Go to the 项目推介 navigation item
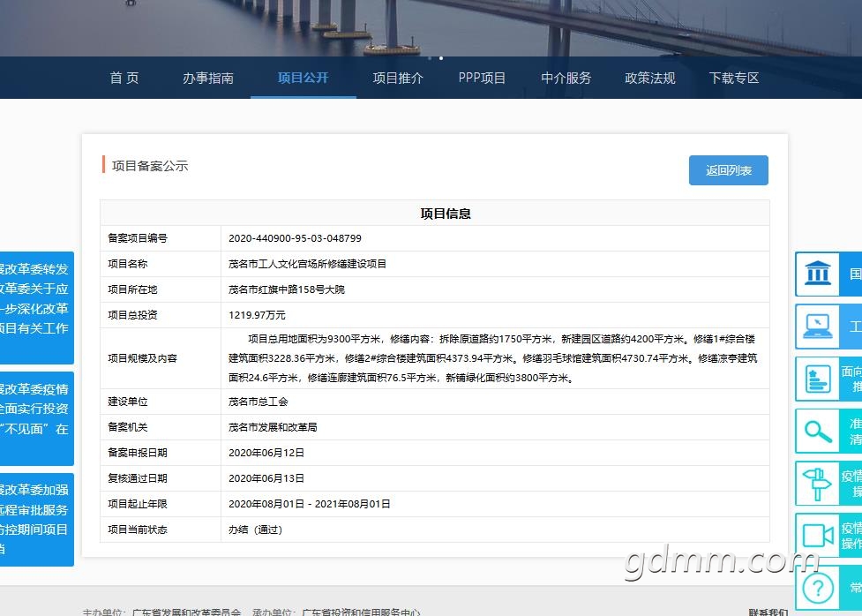862x616 pixels. [x=398, y=78]
